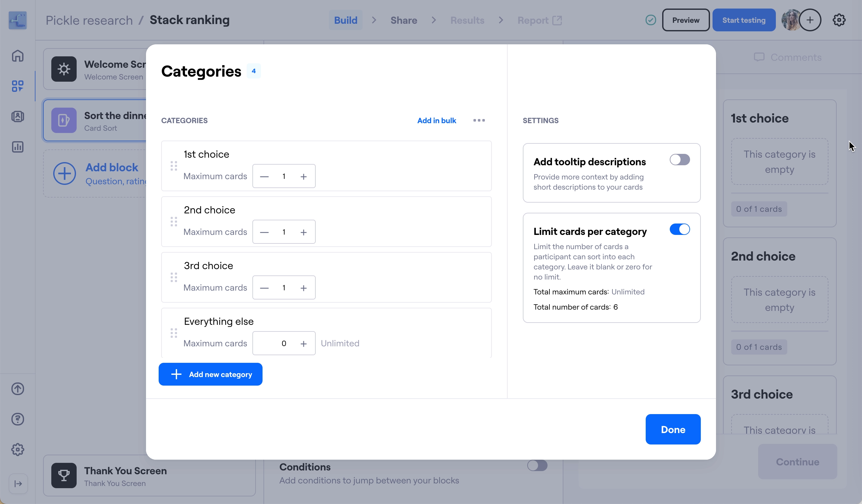Open the Maze logo home icon
Screen dimensions: 862x504
pos(18,20)
